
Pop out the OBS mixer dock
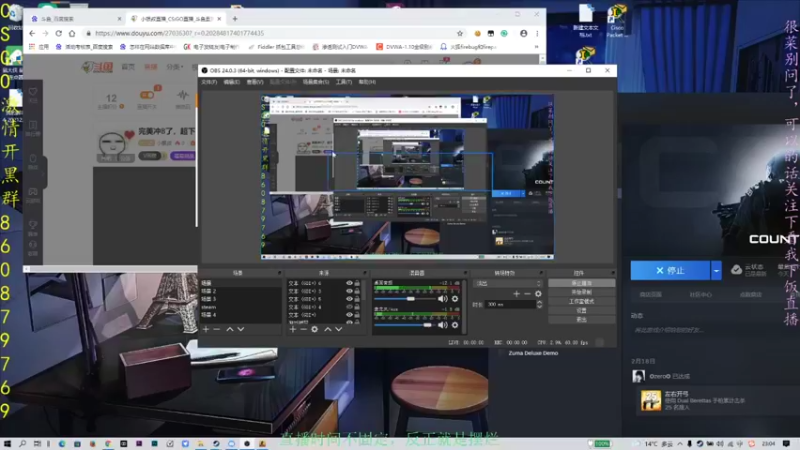point(465,273)
